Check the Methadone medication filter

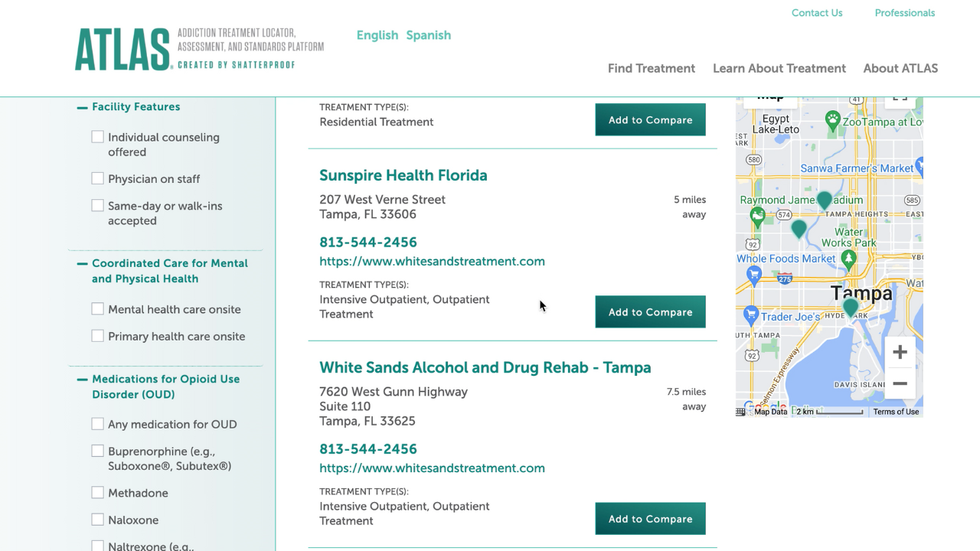(x=97, y=492)
